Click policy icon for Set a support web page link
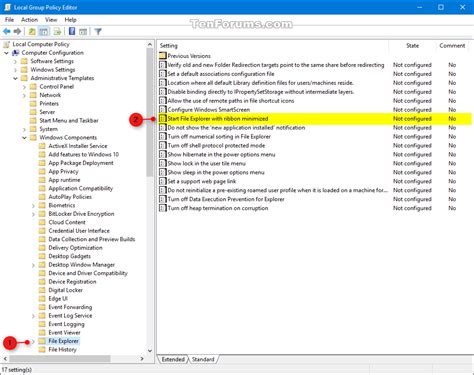 (x=162, y=181)
